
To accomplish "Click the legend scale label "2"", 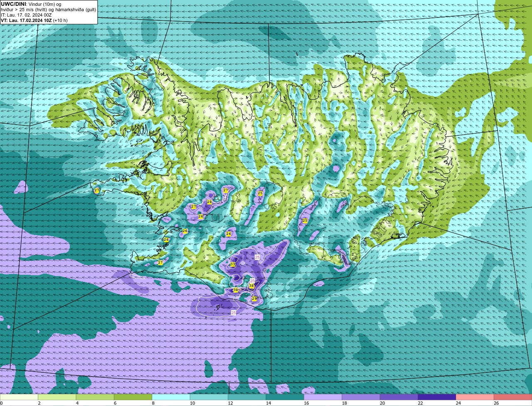I will [39, 403].
